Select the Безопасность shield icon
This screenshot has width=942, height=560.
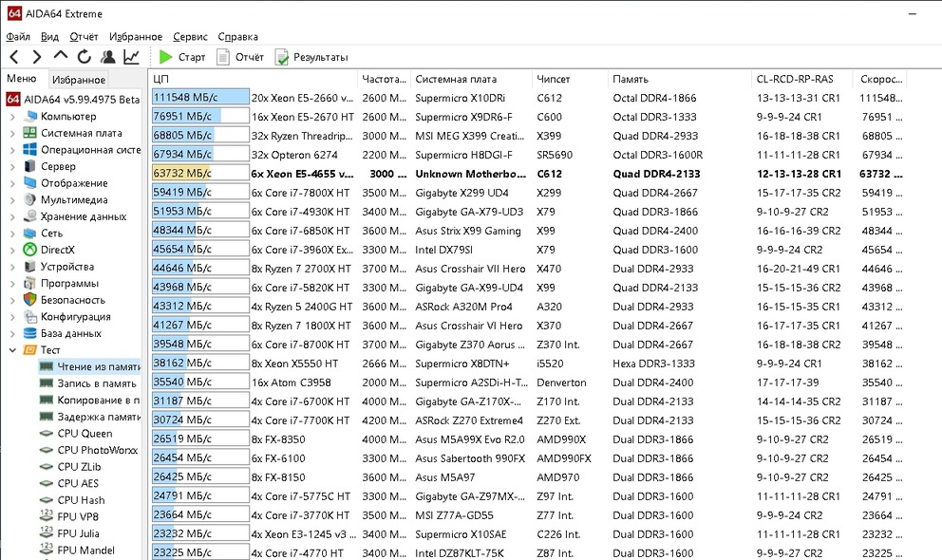30,300
